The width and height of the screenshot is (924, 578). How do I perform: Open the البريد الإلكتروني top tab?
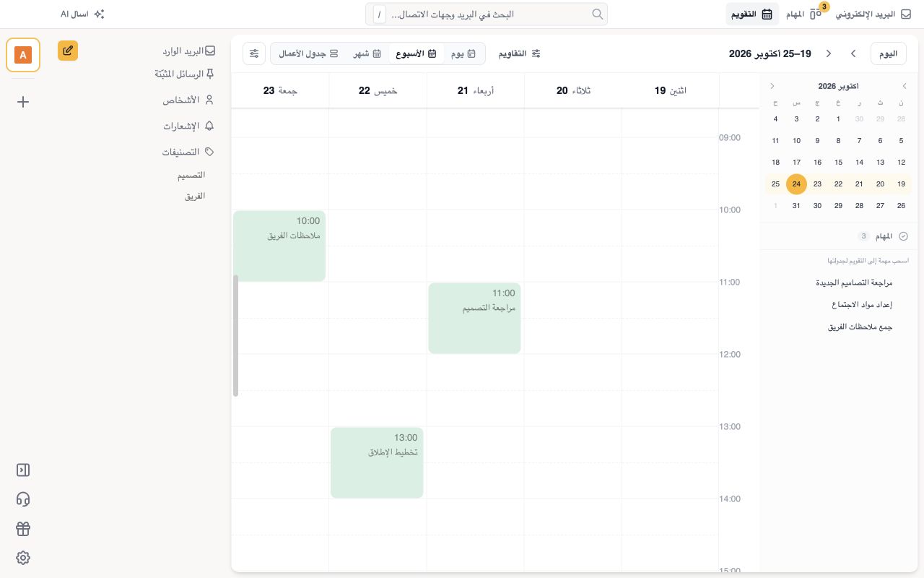coord(873,14)
